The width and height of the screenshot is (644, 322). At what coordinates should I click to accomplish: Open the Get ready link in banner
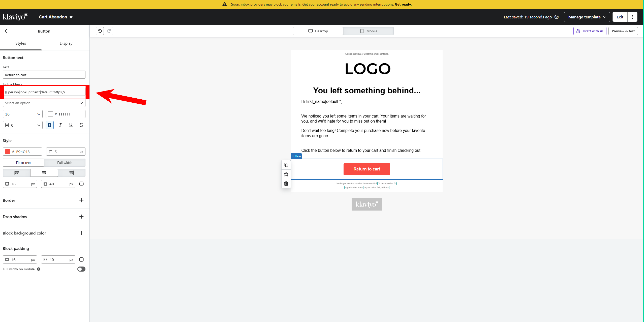[x=403, y=4]
